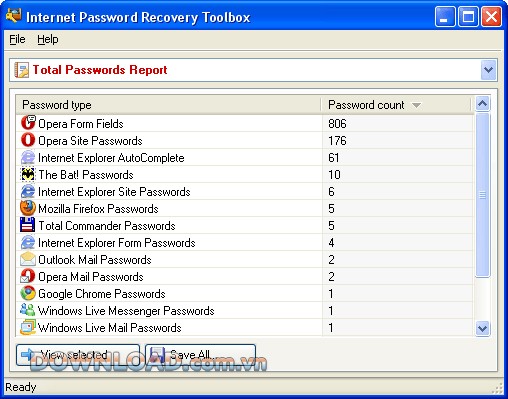The width and height of the screenshot is (508, 399).
Task: Sort by the Password count column header
Action: tap(396, 105)
